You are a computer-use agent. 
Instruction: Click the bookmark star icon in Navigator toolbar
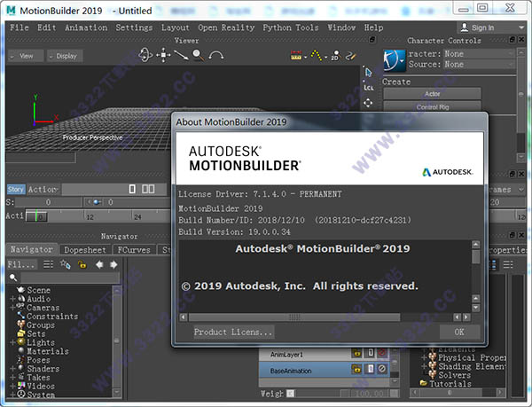65,264
